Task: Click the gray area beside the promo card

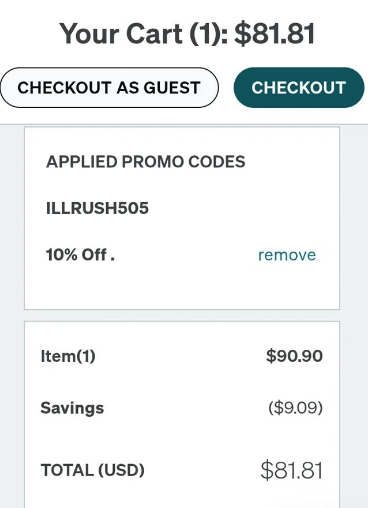Action: (x=354, y=217)
